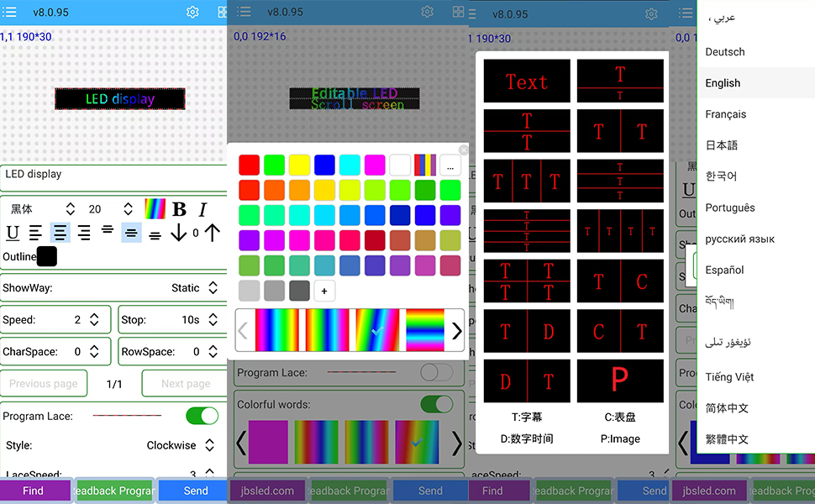Image resolution: width=815 pixels, height=504 pixels.
Task: Apply underline to the text
Action: click(x=13, y=233)
